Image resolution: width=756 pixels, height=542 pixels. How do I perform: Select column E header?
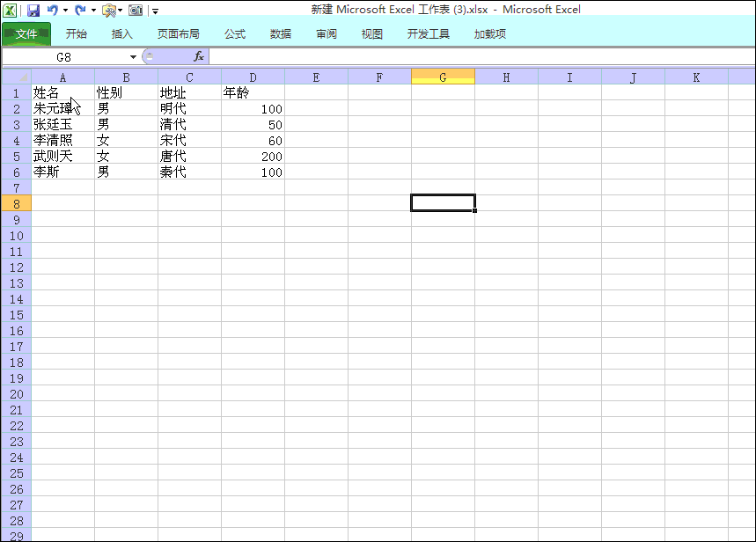tap(316, 77)
